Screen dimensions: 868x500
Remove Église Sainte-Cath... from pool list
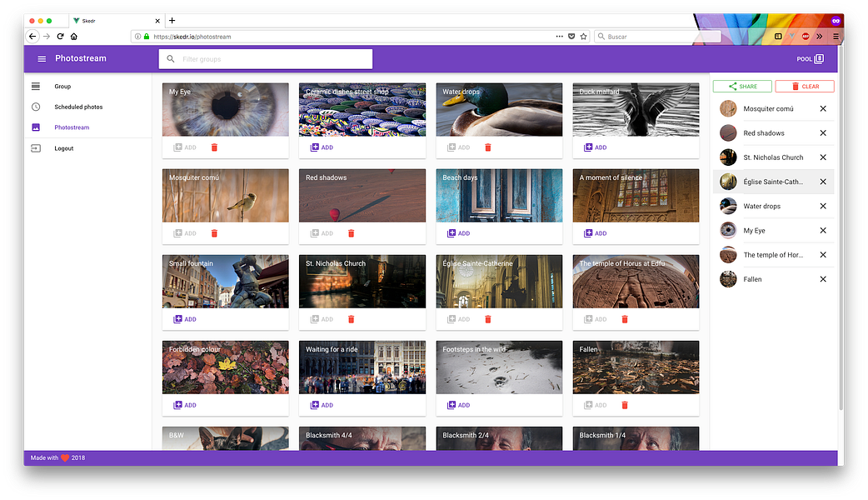tap(823, 182)
